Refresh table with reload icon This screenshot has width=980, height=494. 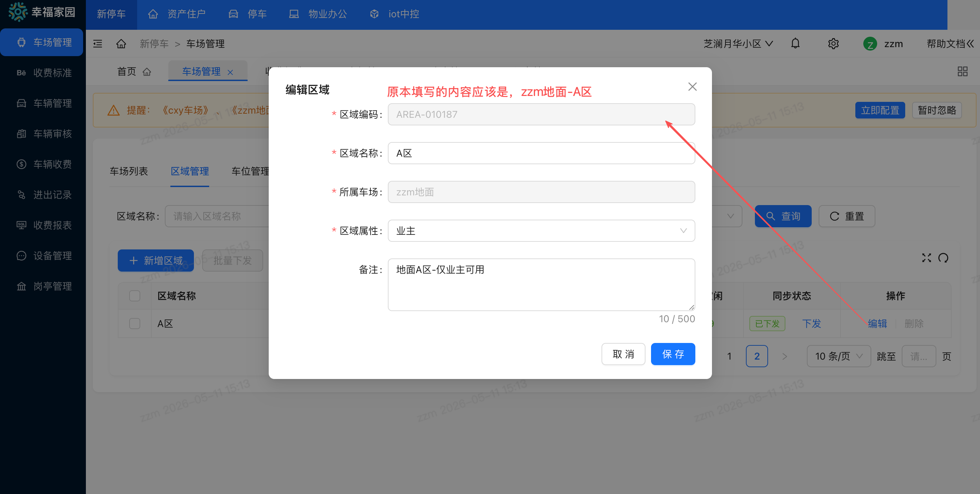(943, 258)
